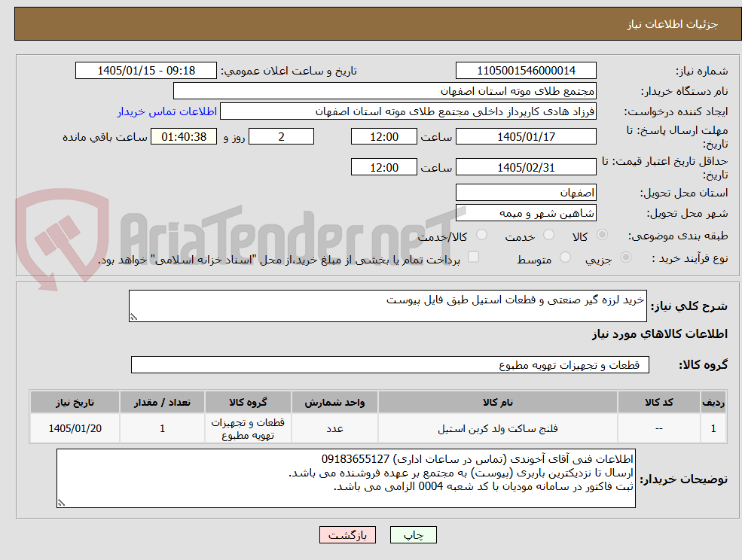Screen dimensions: 742x560
Task: Click the واحد شمارش column header
Action: coord(334,403)
